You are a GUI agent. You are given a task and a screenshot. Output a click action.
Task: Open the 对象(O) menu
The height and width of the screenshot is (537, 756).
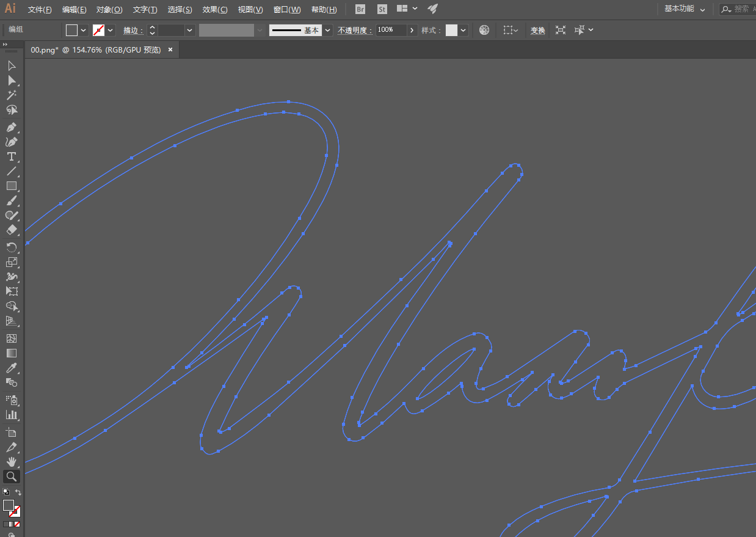tap(109, 10)
